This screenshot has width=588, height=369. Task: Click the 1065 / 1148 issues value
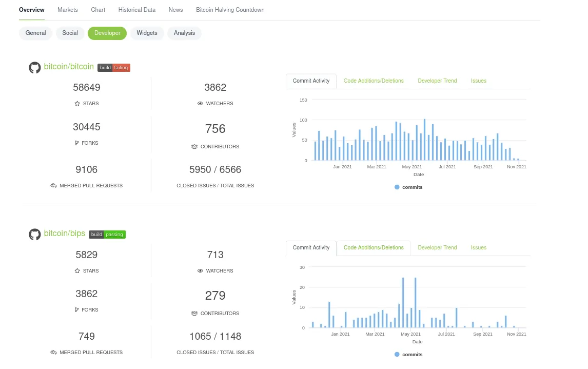[x=215, y=336]
